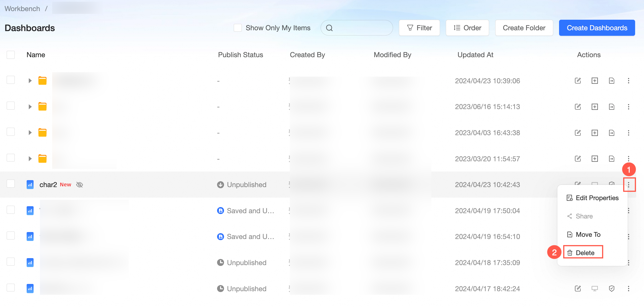Click edit icon for 2024/04/23 10:39:06 folder
The image size is (644, 307).
pyautogui.click(x=578, y=81)
